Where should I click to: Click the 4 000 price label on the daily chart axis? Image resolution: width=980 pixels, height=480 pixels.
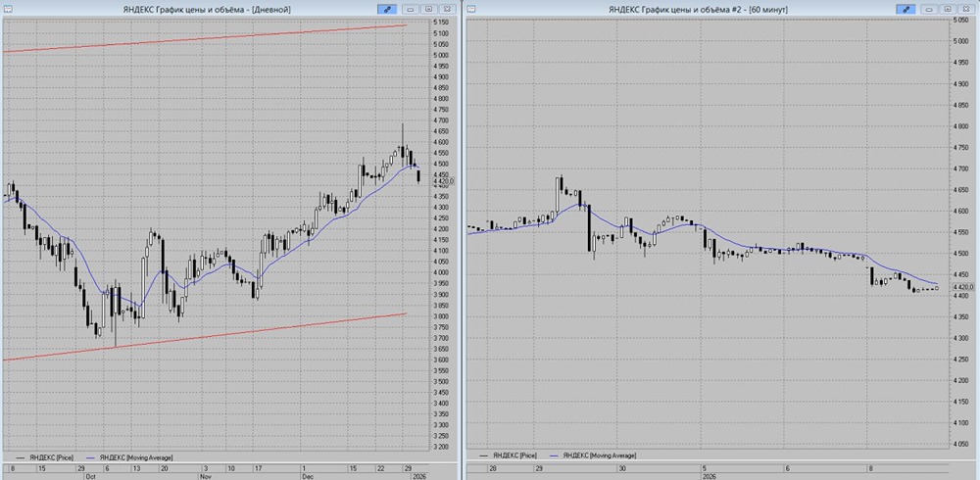[441, 272]
